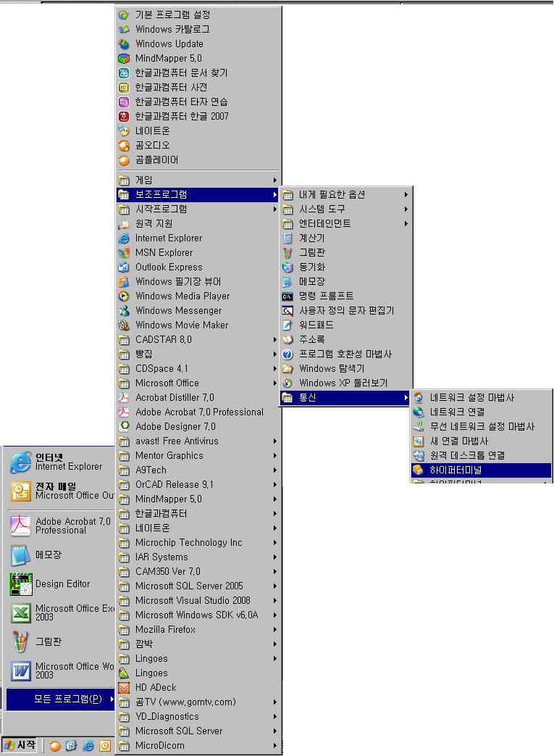
Task: Click the Outlook Express icon
Action: (x=124, y=267)
